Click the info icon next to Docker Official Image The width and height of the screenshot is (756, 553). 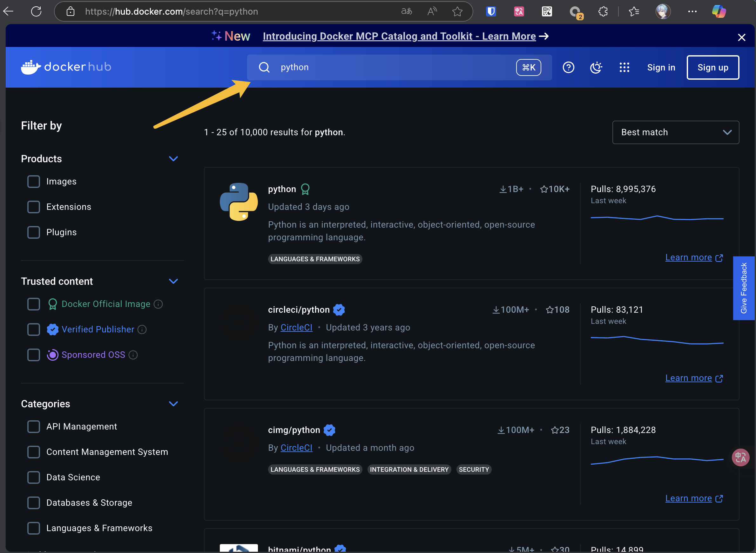click(158, 304)
